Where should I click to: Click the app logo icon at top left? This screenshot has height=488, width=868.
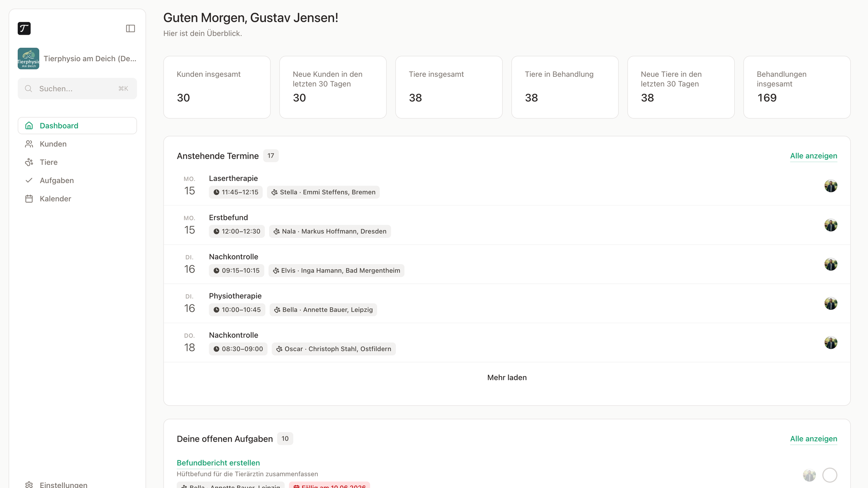click(x=24, y=29)
